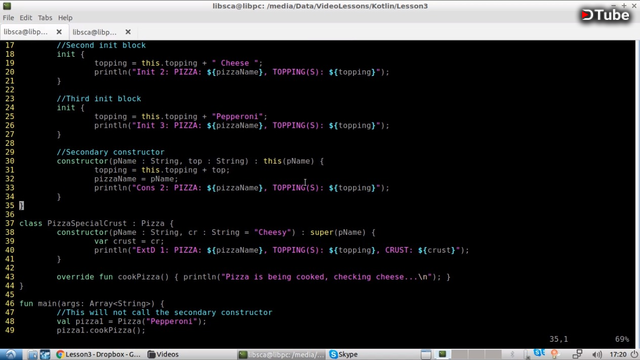The width and height of the screenshot is (640, 360).
Task: Click the power button in the tray
Action: click(634, 354)
